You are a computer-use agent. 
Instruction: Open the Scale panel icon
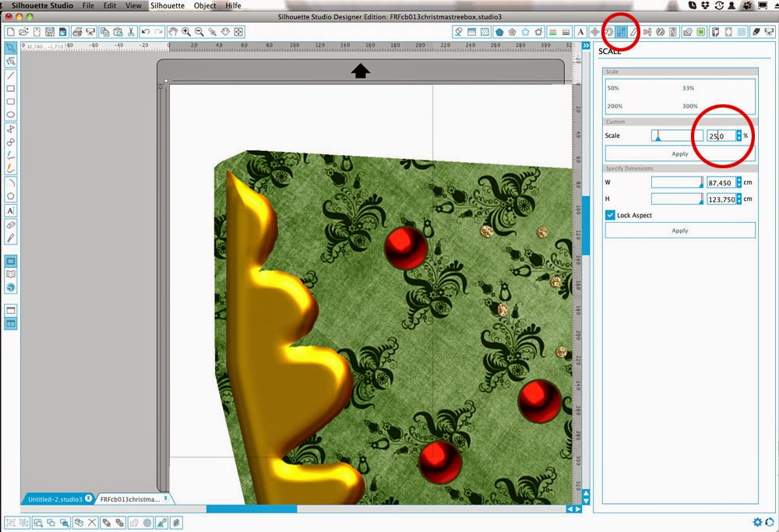(x=621, y=32)
